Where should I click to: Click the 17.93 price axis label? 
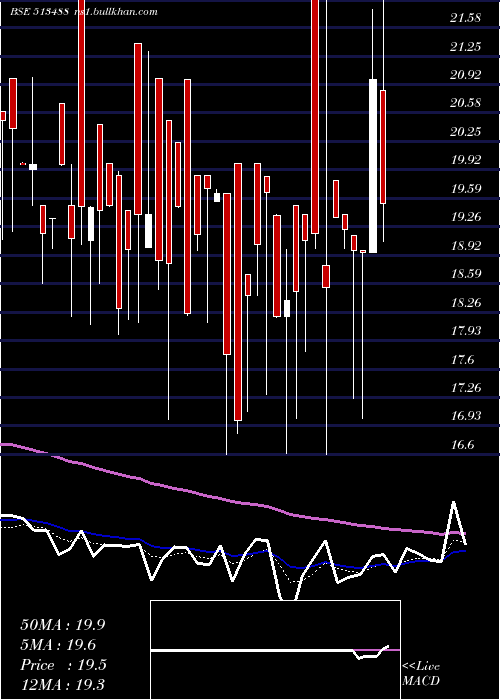coord(466,330)
